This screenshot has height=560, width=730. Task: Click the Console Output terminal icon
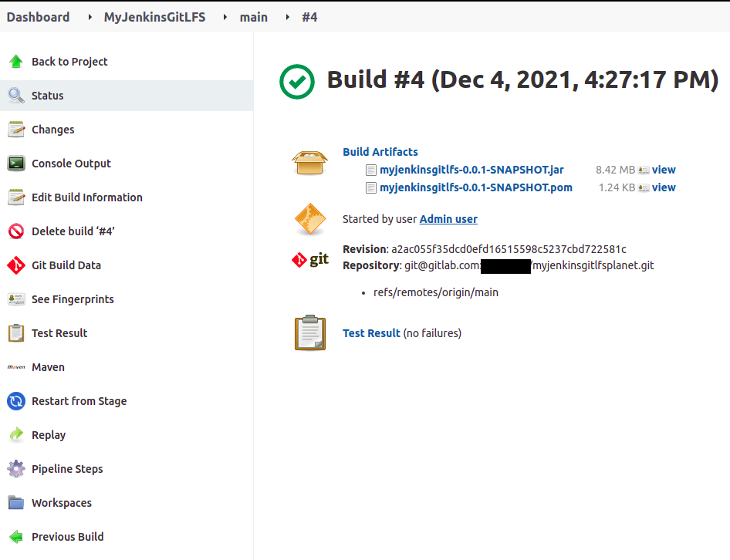pos(15,163)
